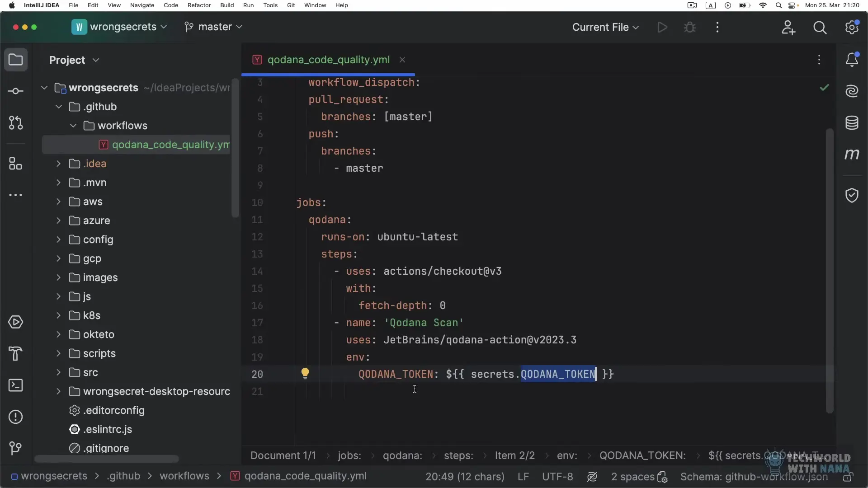The height and width of the screenshot is (488, 868).
Task: Open the Project tool window icon
Action: pyautogui.click(x=16, y=60)
